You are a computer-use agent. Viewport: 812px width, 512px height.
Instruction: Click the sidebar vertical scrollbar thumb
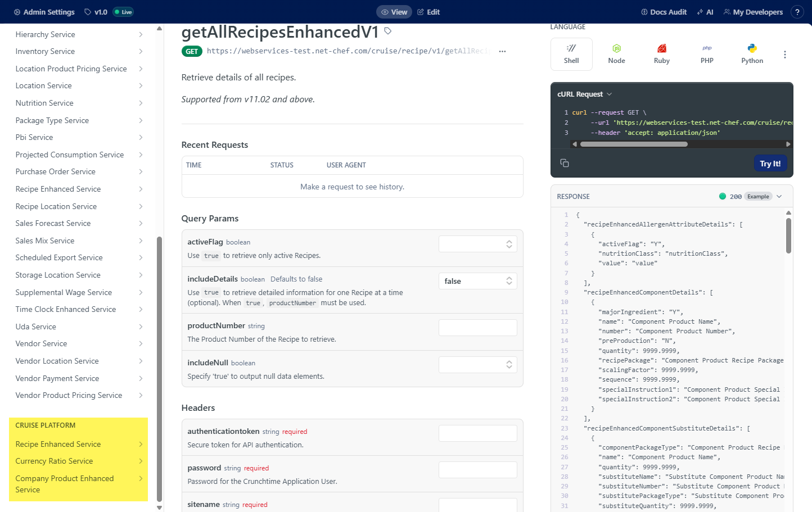tap(159, 369)
